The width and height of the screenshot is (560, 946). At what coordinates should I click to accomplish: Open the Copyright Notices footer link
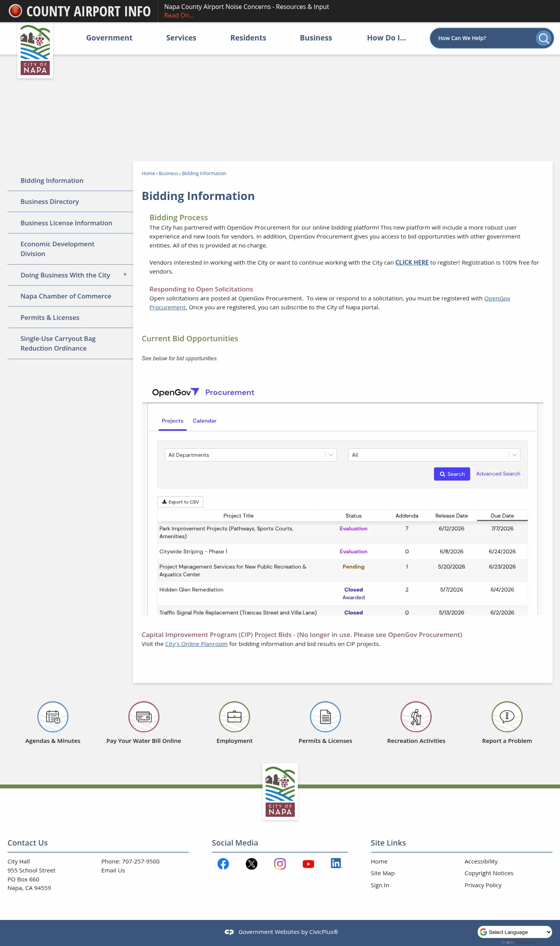[489, 873]
